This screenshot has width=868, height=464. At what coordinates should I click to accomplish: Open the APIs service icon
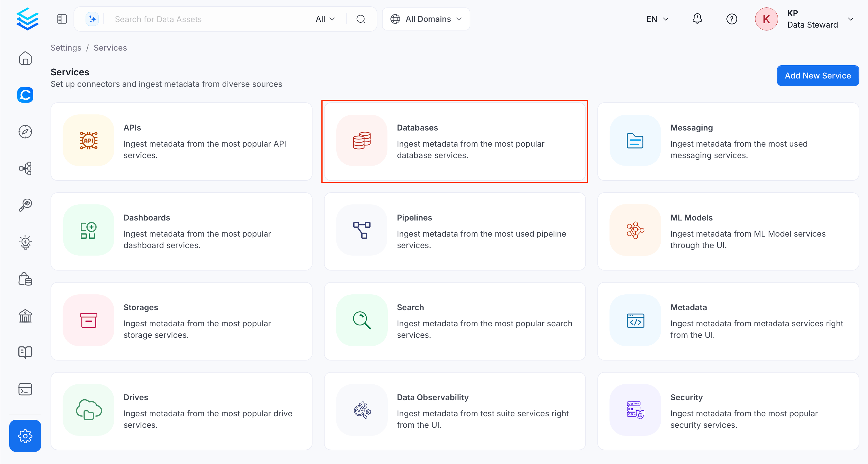click(x=89, y=141)
